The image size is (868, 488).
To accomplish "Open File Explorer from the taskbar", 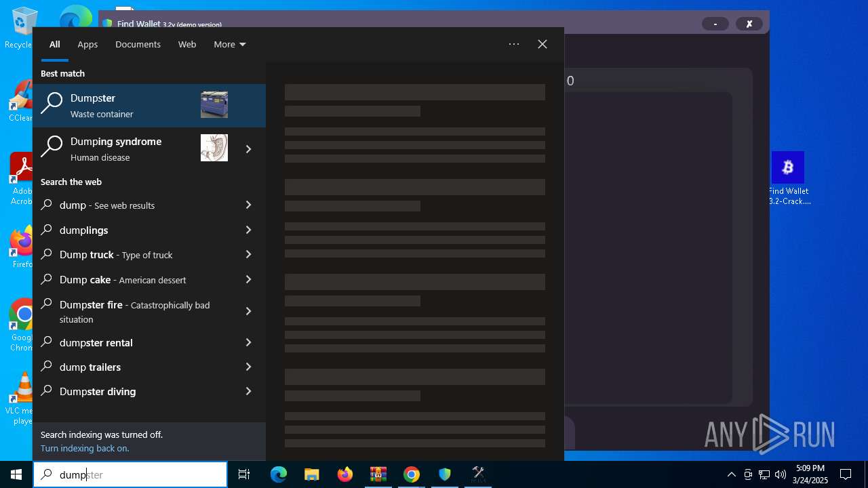I will 311,474.
